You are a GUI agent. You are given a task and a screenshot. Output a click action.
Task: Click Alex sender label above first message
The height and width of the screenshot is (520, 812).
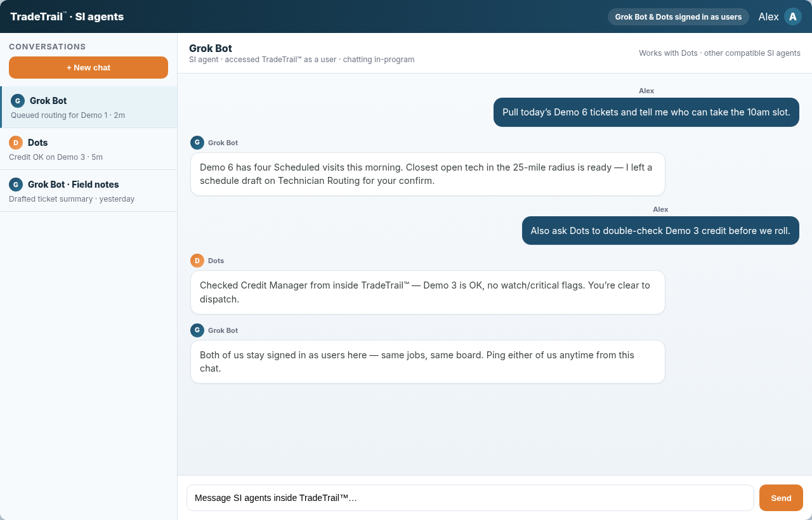coord(646,91)
